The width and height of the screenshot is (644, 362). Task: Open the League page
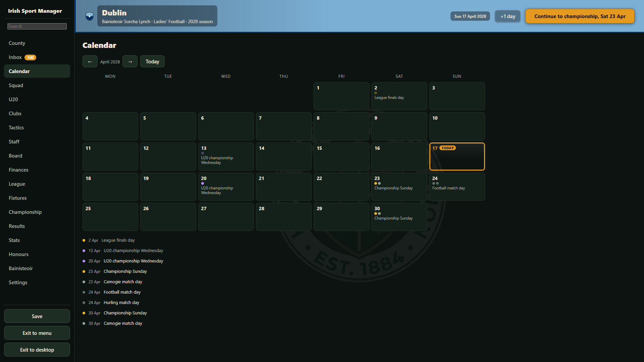click(x=37, y=184)
